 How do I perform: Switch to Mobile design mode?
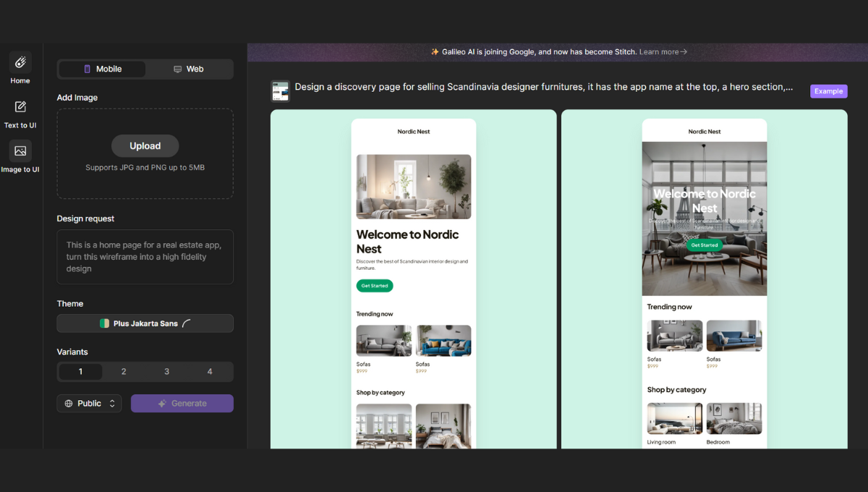[x=102, y=69]
